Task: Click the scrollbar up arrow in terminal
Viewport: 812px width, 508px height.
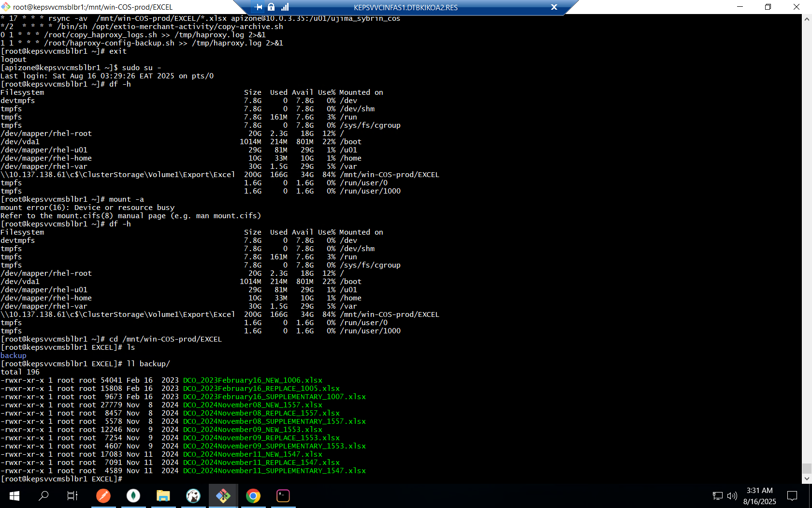Action: (x=807, y=19)
